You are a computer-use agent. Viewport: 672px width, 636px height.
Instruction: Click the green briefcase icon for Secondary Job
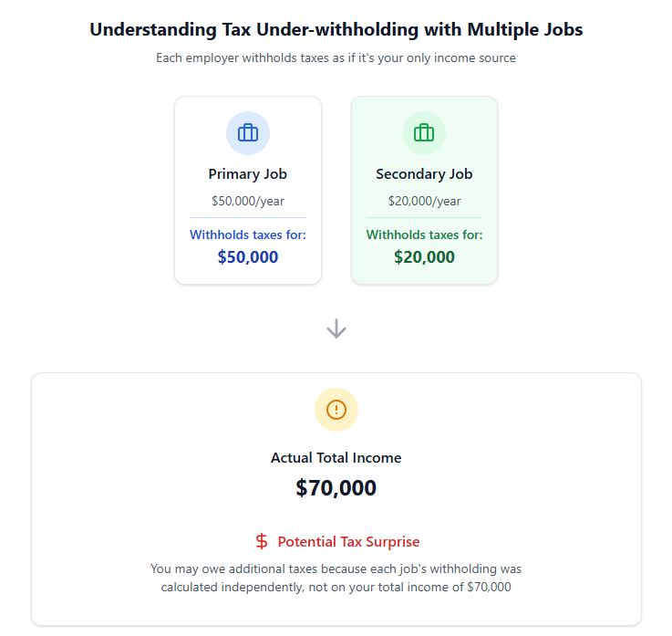424,133
